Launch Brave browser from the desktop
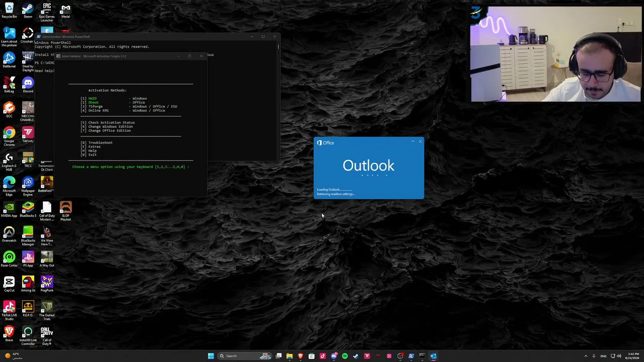The image size is (644, 362). tap(9, 334)
